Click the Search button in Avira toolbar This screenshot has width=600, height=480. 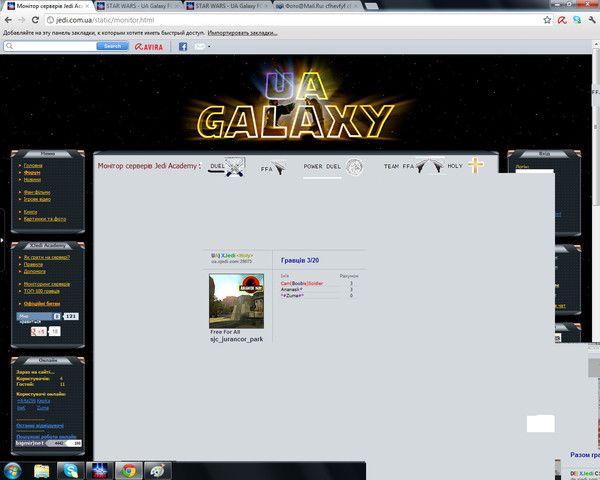click(112, 46)
